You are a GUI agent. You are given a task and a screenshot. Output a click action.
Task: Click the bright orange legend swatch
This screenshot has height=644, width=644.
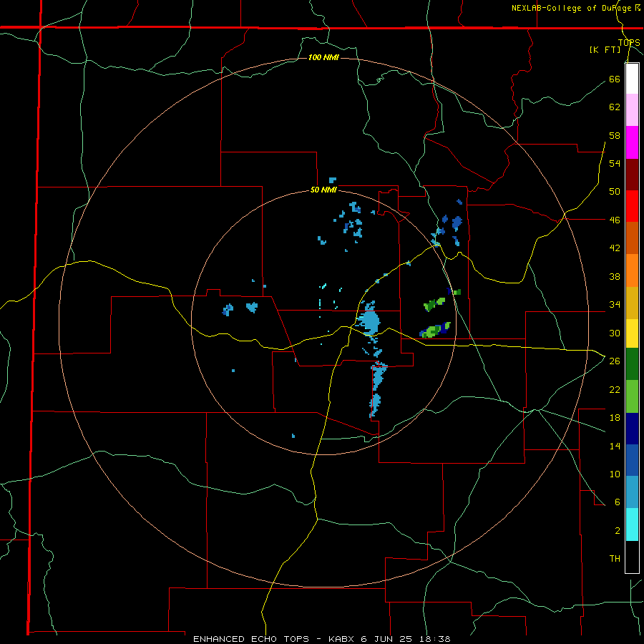click(632, 270)
